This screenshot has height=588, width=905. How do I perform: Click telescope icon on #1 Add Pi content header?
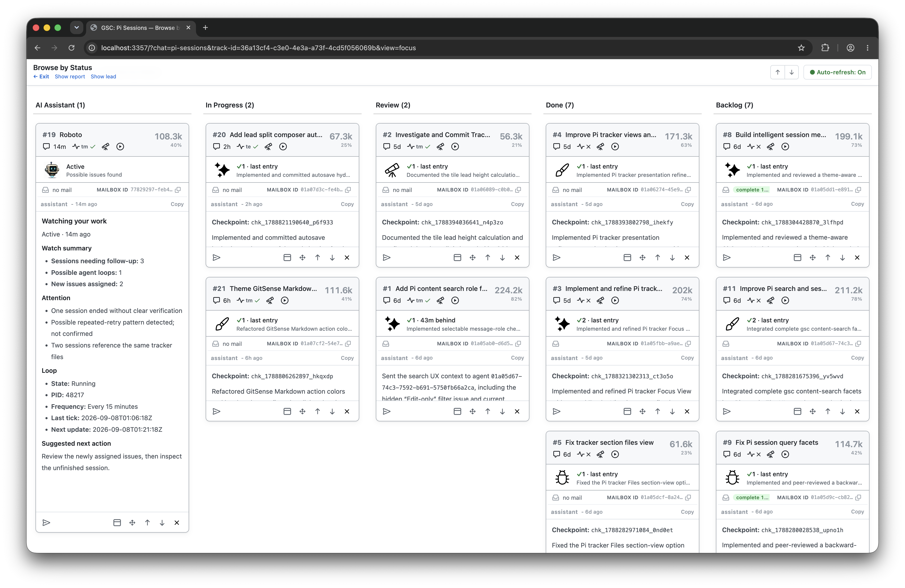(440, 300)
